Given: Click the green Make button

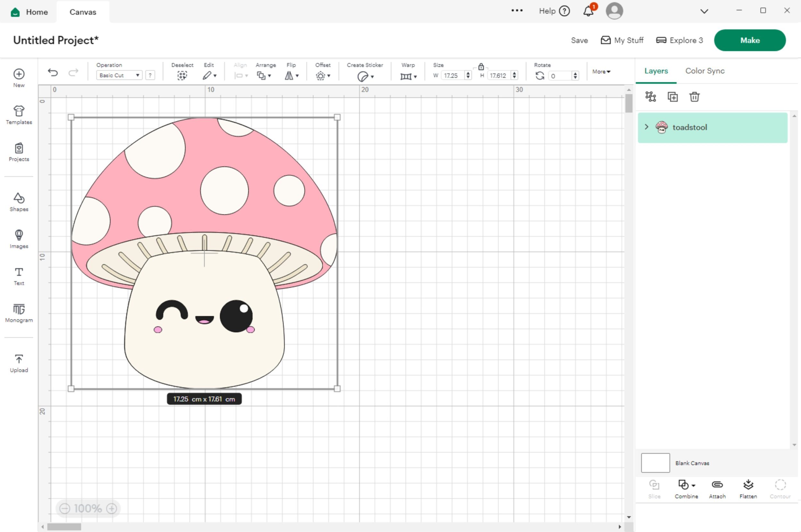Looking at the screenshot, I should 749,40.
